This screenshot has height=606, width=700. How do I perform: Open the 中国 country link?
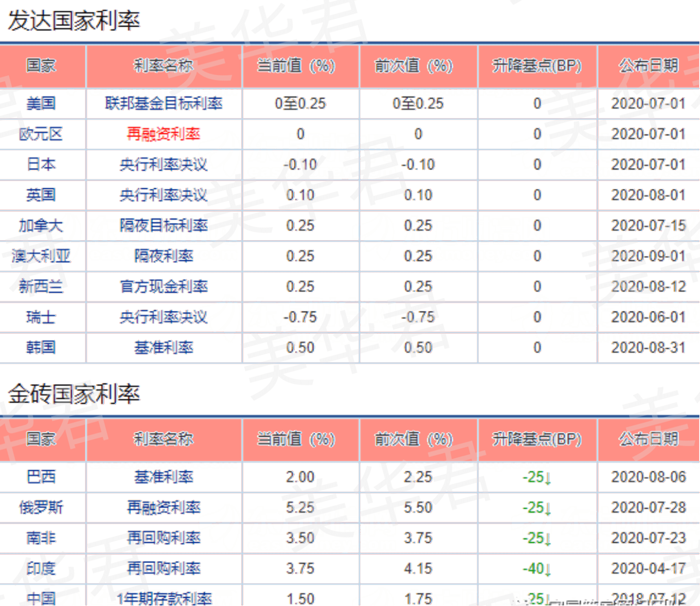tap(41, 599)
